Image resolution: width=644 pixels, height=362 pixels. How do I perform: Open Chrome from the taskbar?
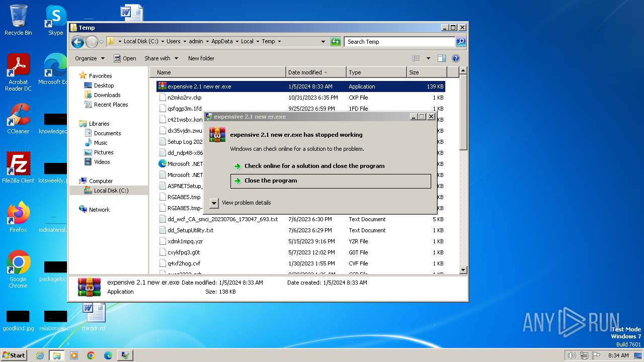(91, 355)
